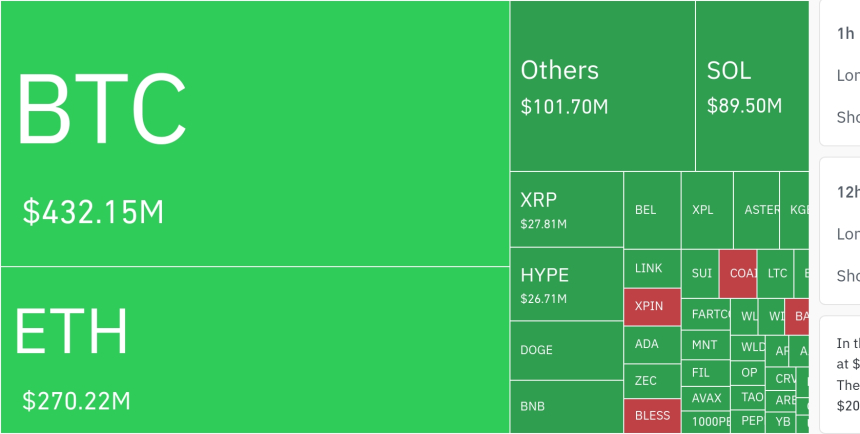Click the HYPE $26.71M tile
860x434 pixels.
click(566, 284)
